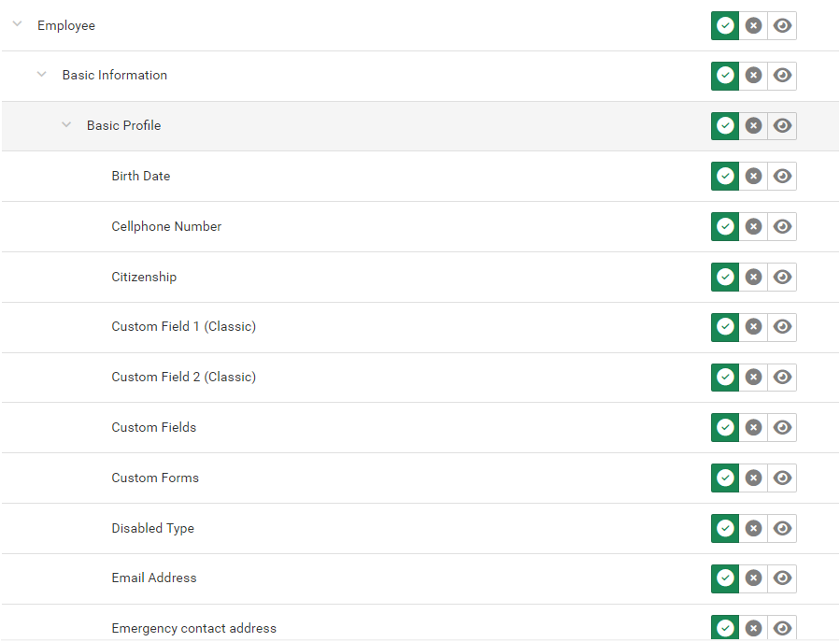This screenshot has width=840, height=642.
Task: Collapse the Employee tree node
Action: tap(17, 25)
